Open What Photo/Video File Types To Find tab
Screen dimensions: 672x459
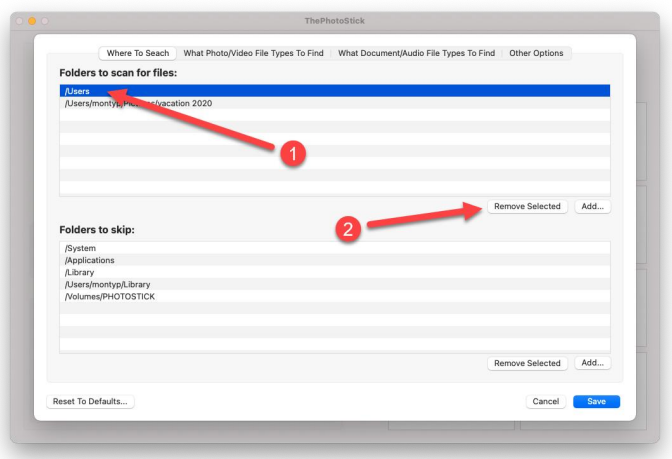253,53
